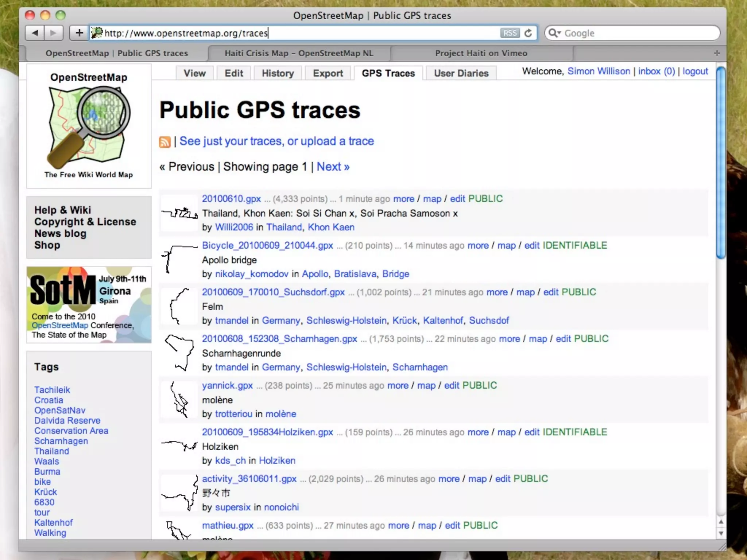Click the RSS button in address bar

point(510,33)
